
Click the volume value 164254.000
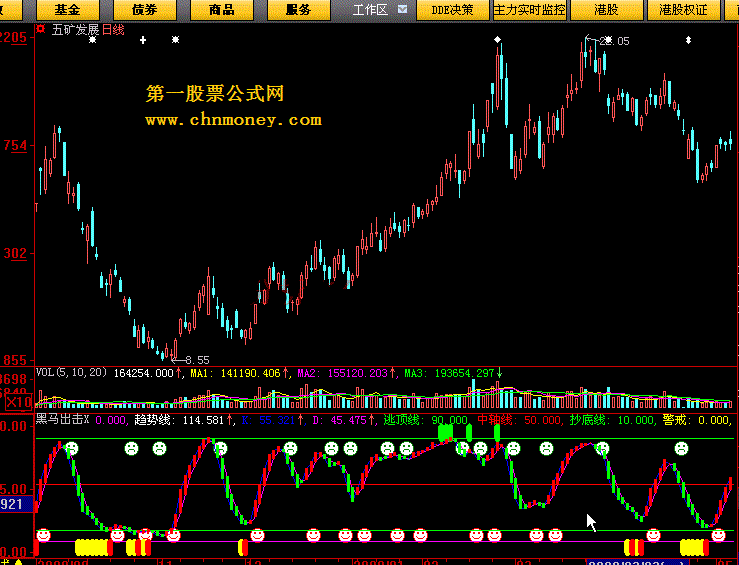tap(144, 373)
